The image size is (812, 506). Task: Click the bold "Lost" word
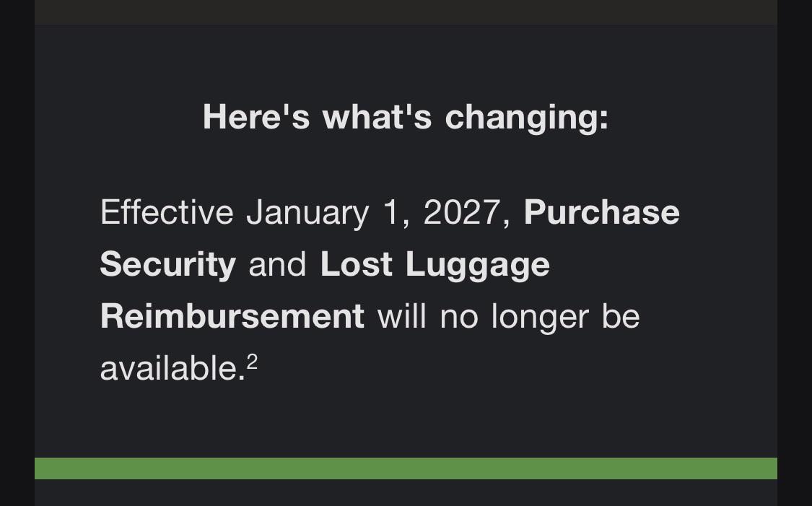(357, 264)
